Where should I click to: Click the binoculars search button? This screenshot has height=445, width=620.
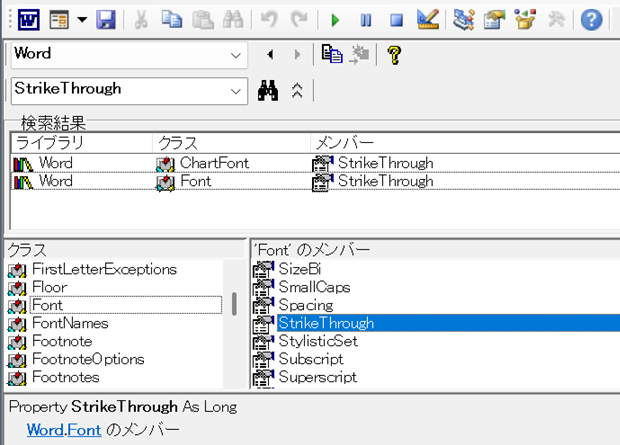click(267, 89)
